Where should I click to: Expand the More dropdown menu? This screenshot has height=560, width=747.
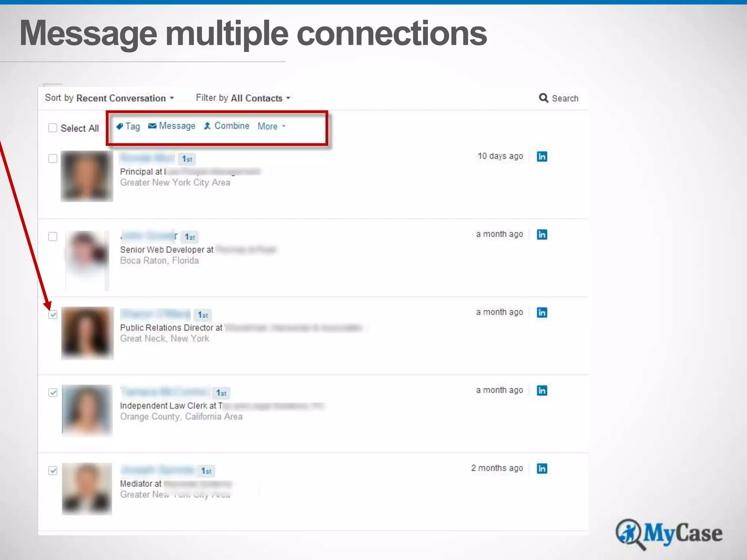[x=271, y=126]
